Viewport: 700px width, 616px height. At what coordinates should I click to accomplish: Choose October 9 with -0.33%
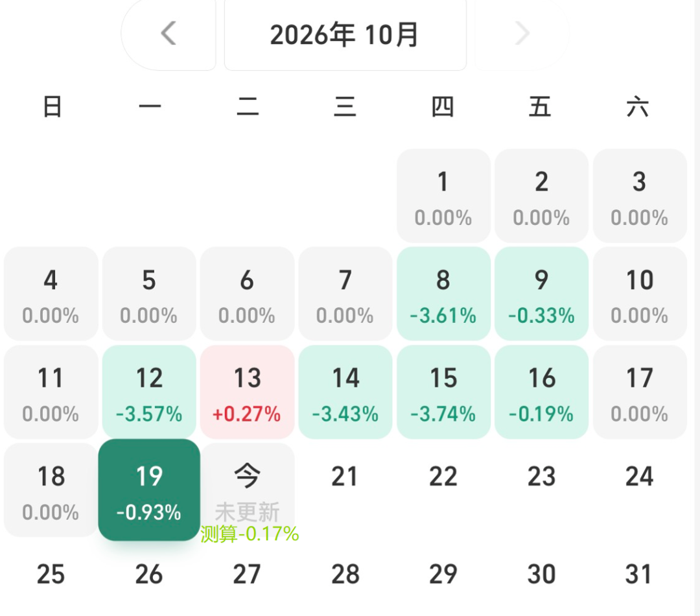541,294
